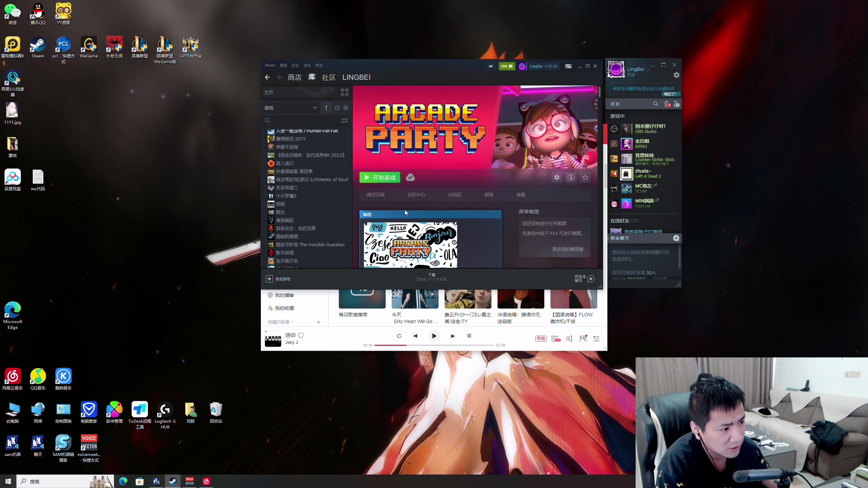Open game info icon for Arcade Party
This screenshot has height=488, width=868.
tap(571, 178)
